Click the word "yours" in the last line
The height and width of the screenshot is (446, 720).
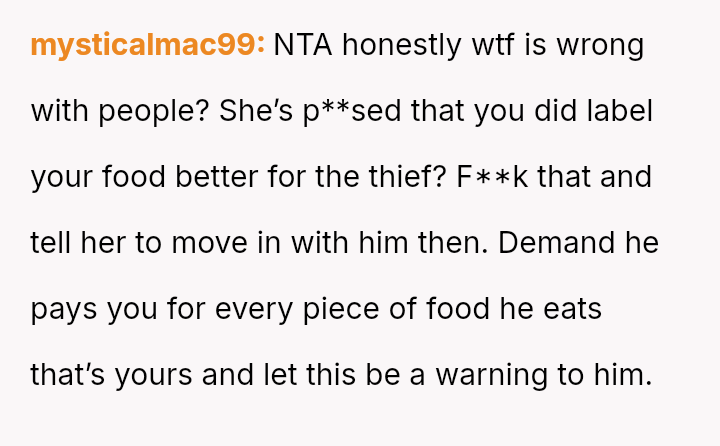[x=150, y=376]
